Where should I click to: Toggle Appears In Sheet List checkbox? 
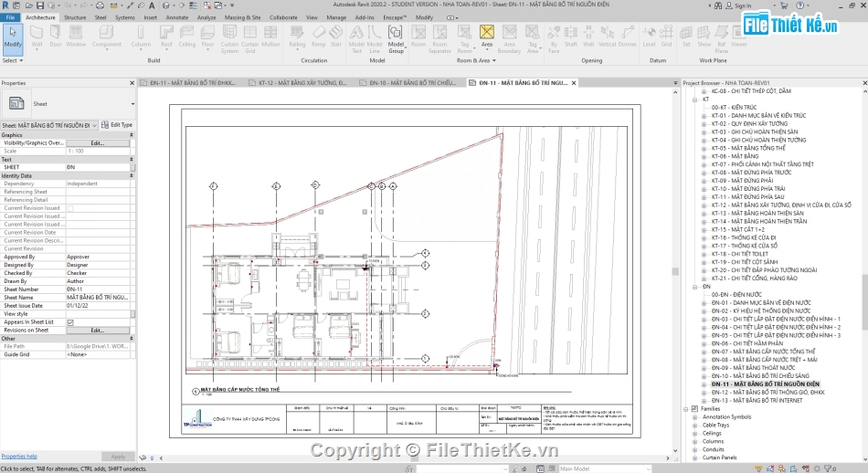click(70, 322)
